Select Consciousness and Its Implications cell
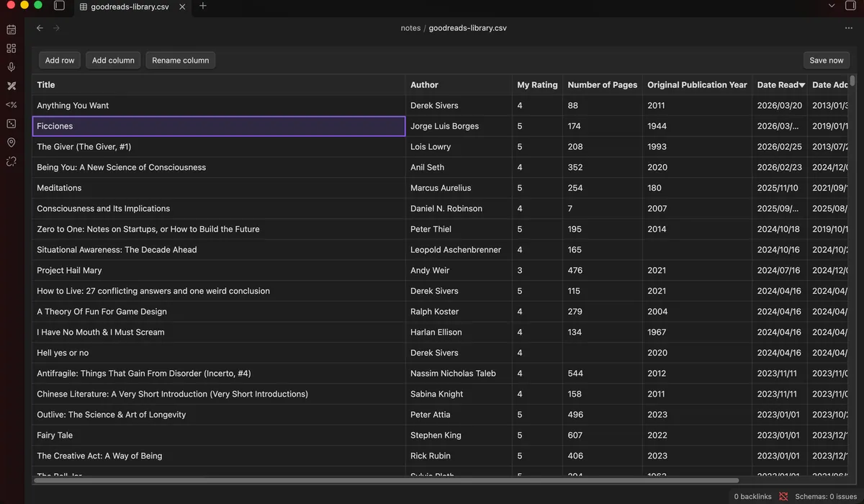The width and height of the screenshot is (864, 504). click(219, 209)
